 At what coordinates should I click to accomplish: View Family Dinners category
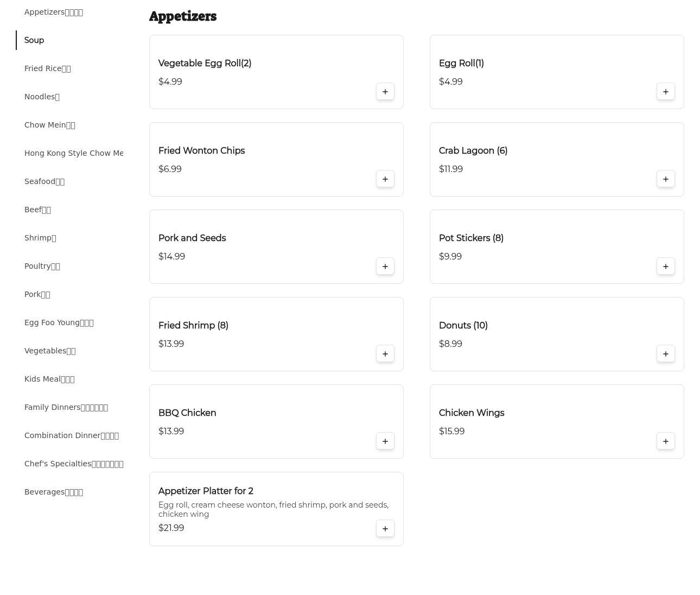(x=66, y=407)
